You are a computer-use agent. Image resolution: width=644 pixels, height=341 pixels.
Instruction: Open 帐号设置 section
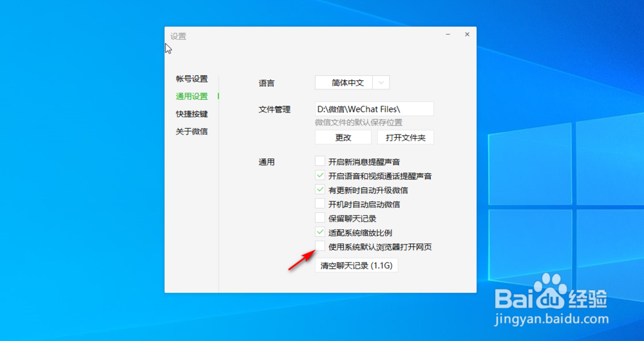click(192, 78)
